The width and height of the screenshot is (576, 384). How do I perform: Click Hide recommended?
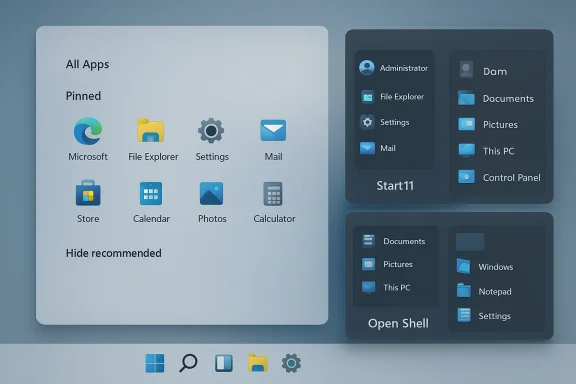click(114, 253)
